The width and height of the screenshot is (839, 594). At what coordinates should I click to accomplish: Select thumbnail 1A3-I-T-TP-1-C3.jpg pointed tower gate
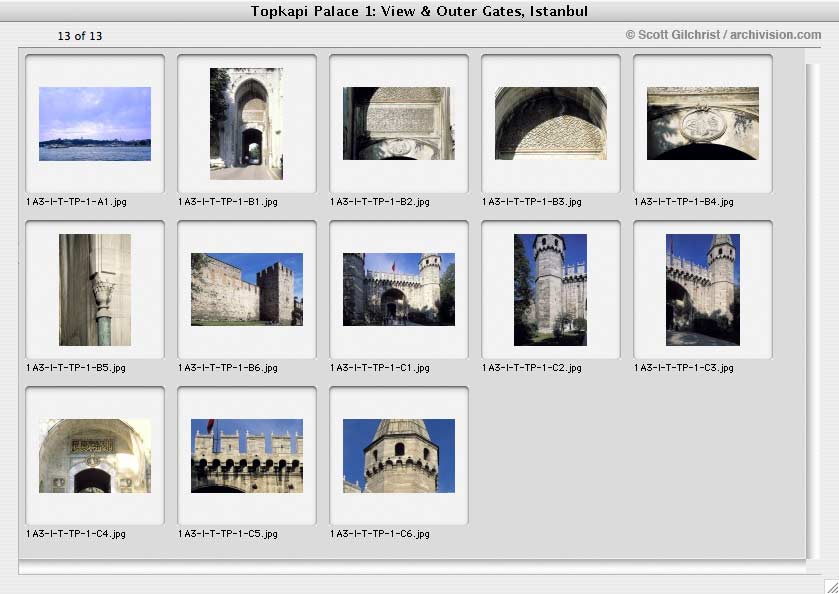[703, 290]
